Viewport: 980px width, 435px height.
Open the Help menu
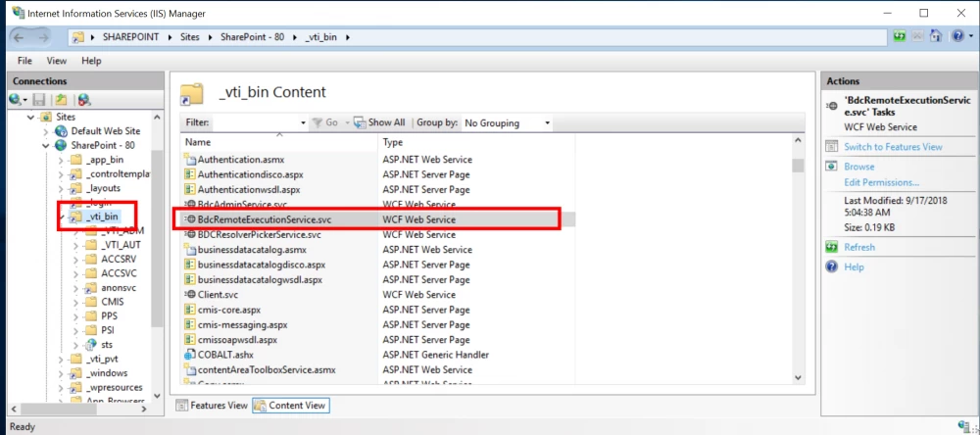click(x=91, y=61)
